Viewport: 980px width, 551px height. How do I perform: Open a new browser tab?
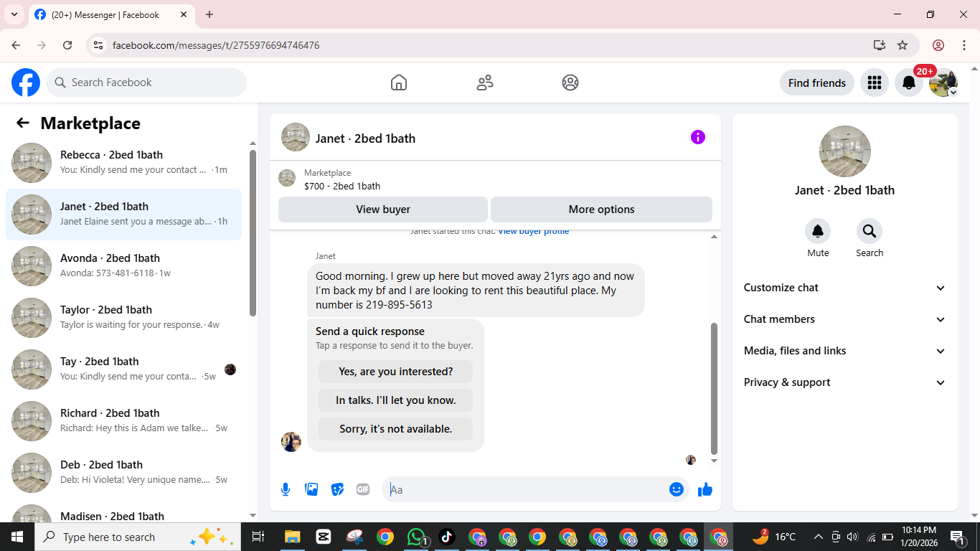[209, 14]
